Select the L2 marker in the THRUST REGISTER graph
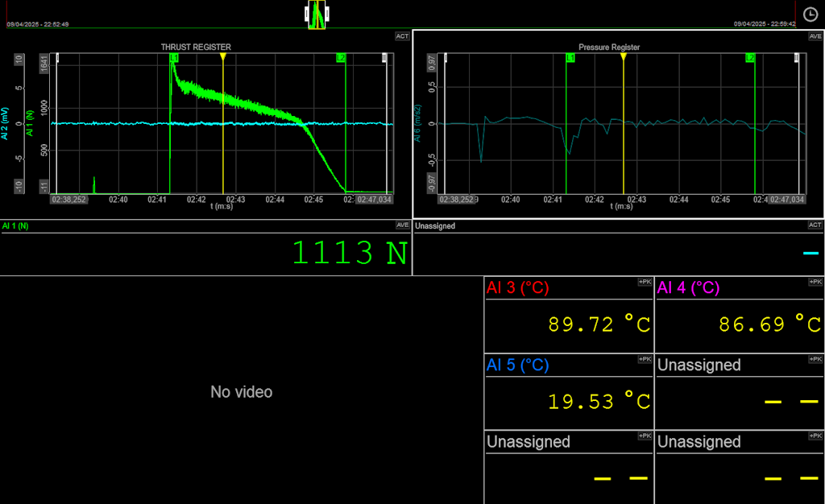Image resolution: width=825 pixels, height=504 pixels. click(341, 58)
